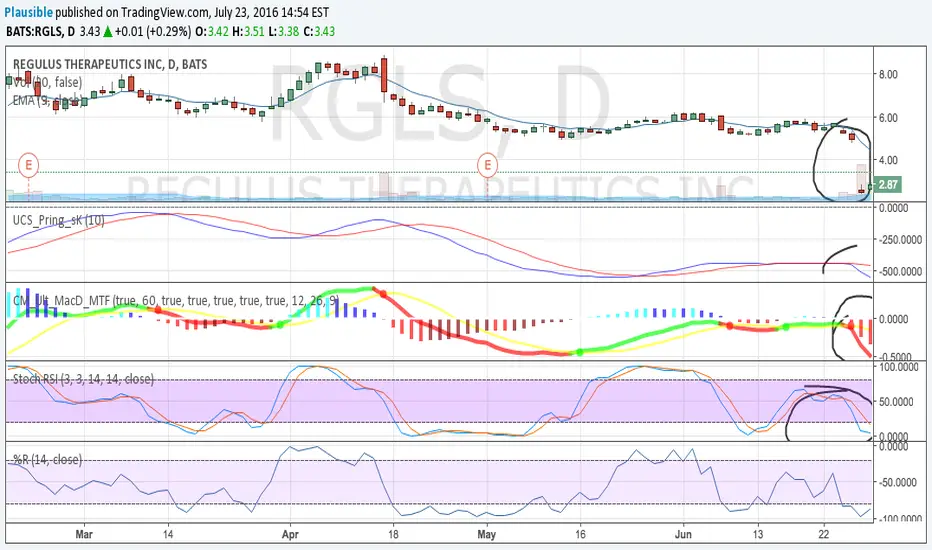Click the Jun date on time axis
932x550 pixels.
684,534
